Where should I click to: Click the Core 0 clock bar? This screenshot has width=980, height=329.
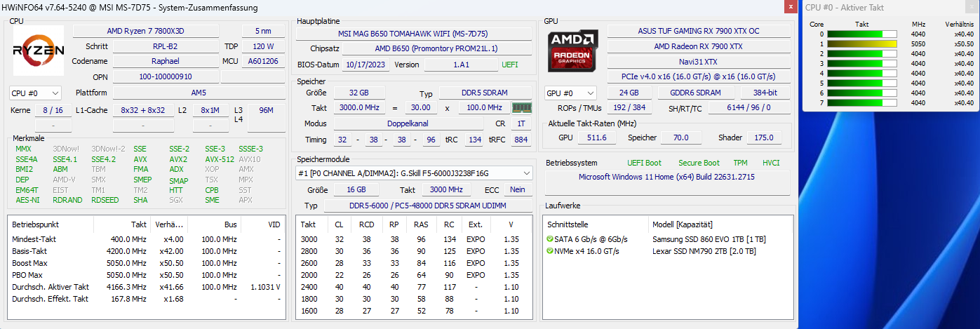(x=862, y=34)
